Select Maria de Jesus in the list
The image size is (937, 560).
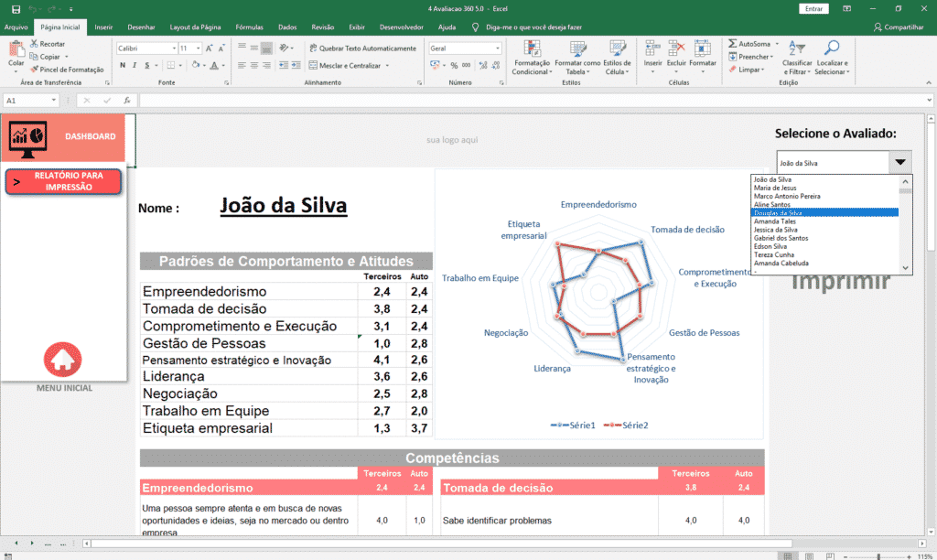[x=824, y=188]
